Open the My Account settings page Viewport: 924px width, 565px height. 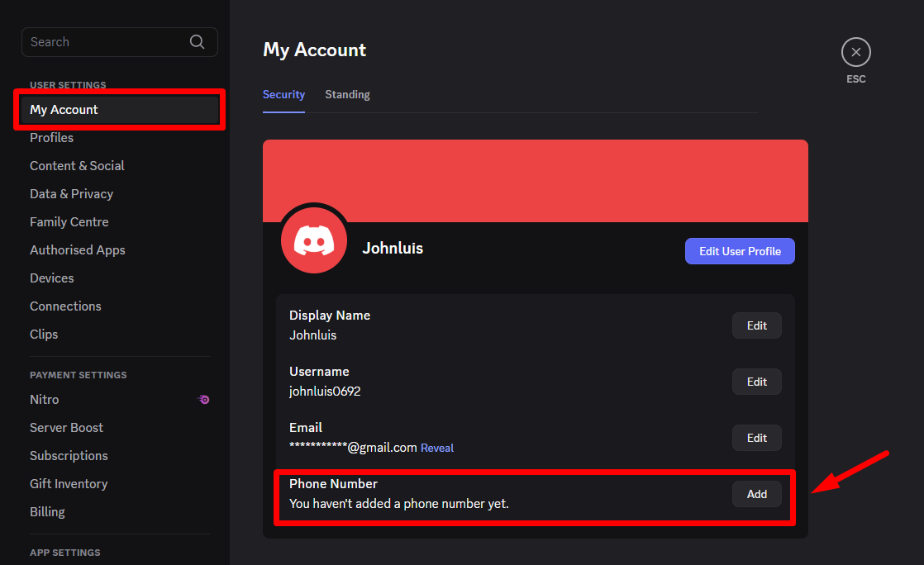pos(120,110)
